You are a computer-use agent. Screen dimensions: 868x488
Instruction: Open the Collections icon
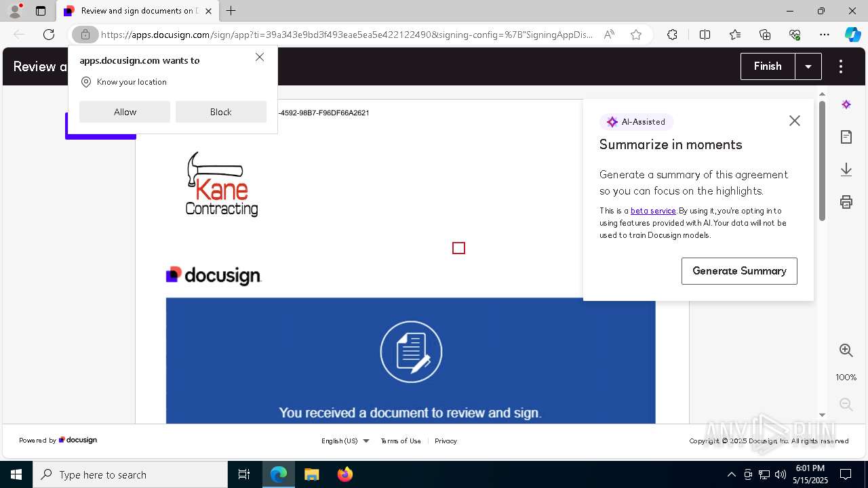click(765, 35)
